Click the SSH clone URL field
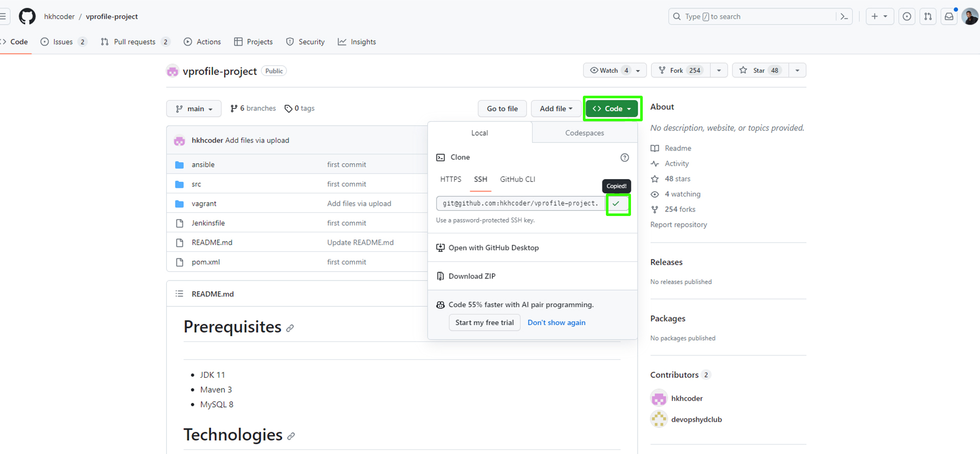The image size is (980, 454). coord(521,204)
